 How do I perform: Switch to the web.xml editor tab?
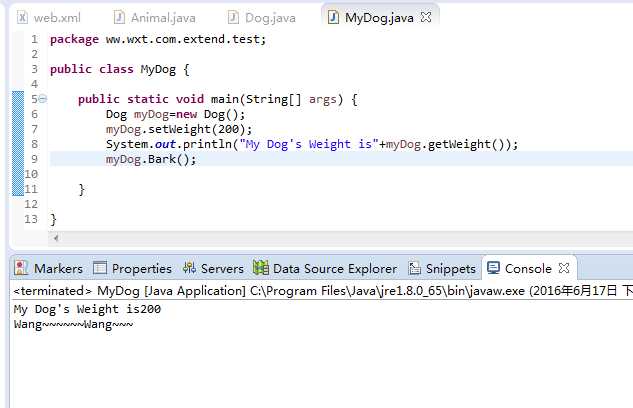[49, 18]
